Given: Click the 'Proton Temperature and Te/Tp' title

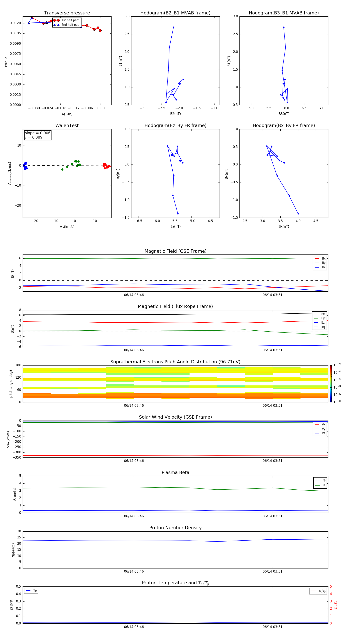Looking at the screenshot, I should 175,583.
